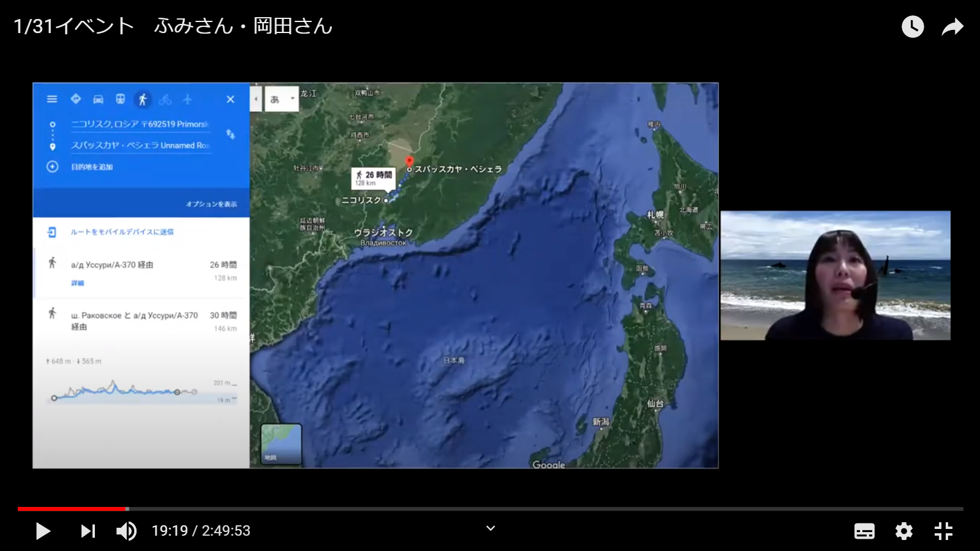Select cycling travel mode
This screenshot has height=551, width=980.
point(165,99)
